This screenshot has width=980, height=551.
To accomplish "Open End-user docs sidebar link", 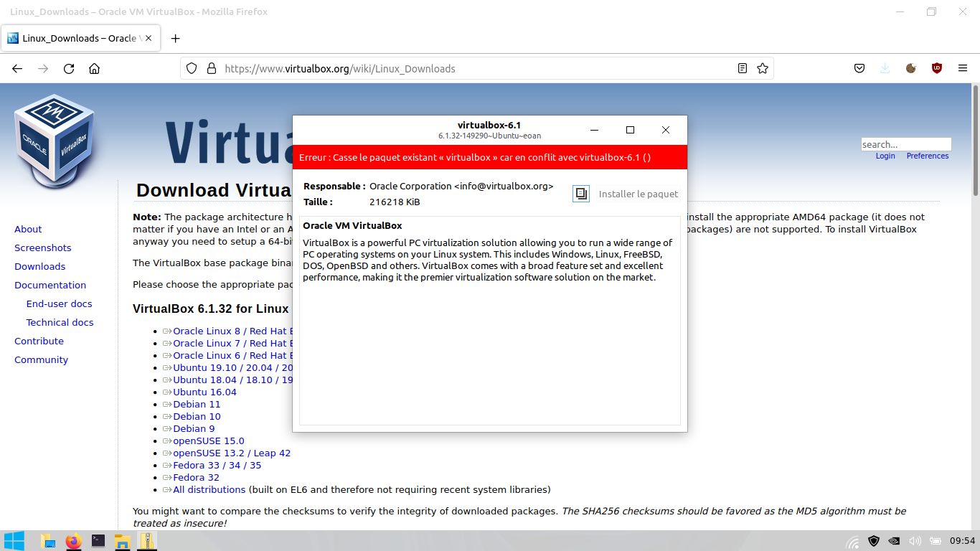I will pos(59,303).
